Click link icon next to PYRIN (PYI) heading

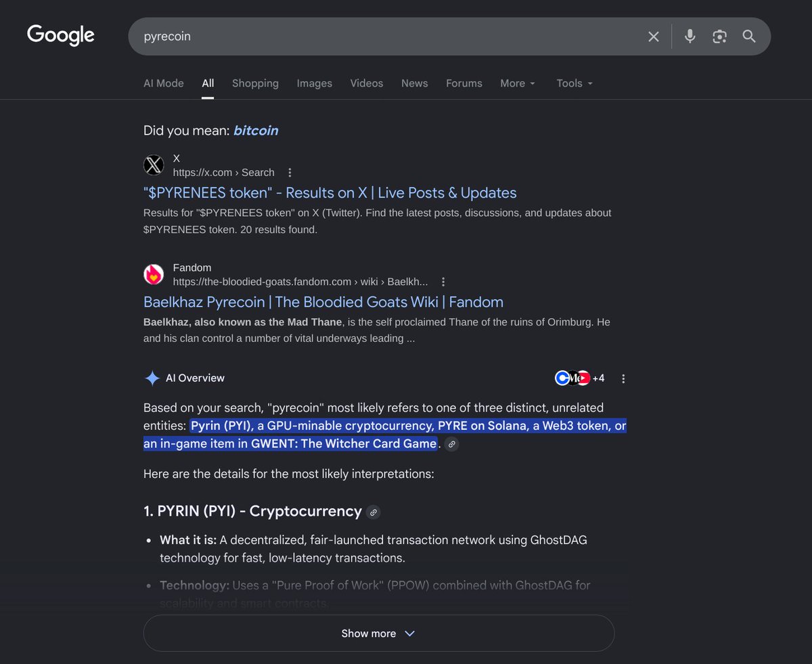[x=373, y=512]
